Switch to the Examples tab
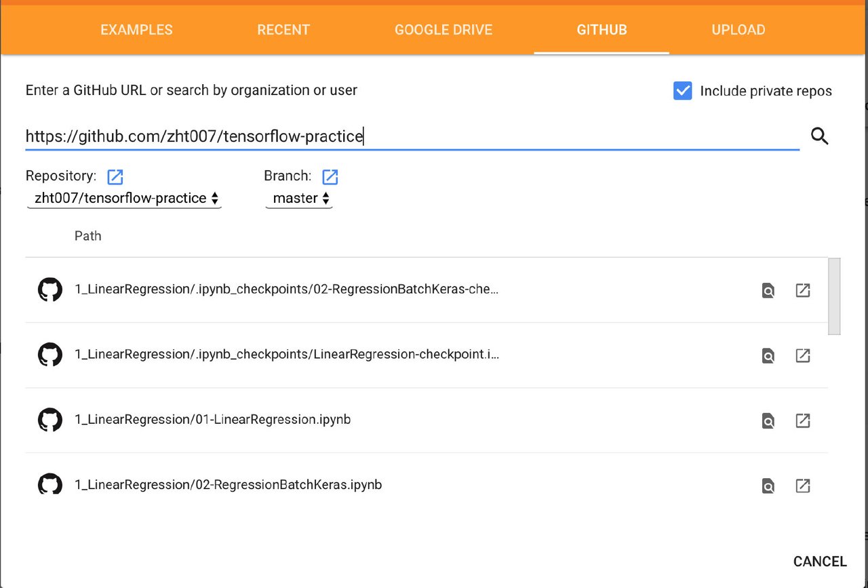868x588 pixels. [136, 30]
